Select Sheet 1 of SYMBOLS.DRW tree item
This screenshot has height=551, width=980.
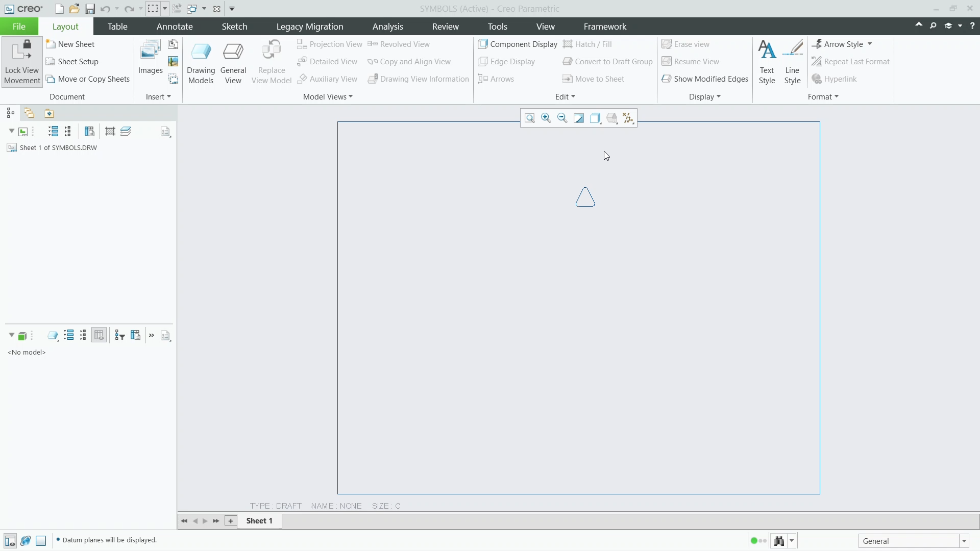pyautogui.click(x=52, y=148)
